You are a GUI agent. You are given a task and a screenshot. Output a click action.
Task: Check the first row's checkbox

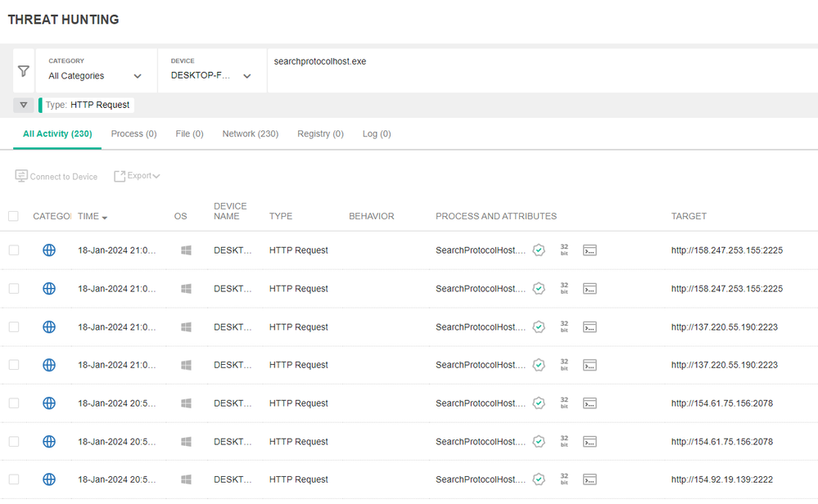[x=13, y=250]
